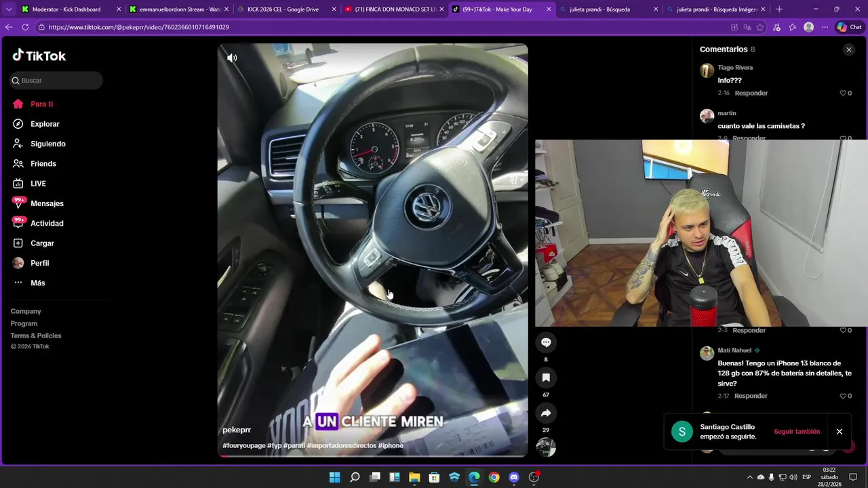Click the #importadoresdirectos hashtag
The image size is (868, 488).
(x=341, y=445)
